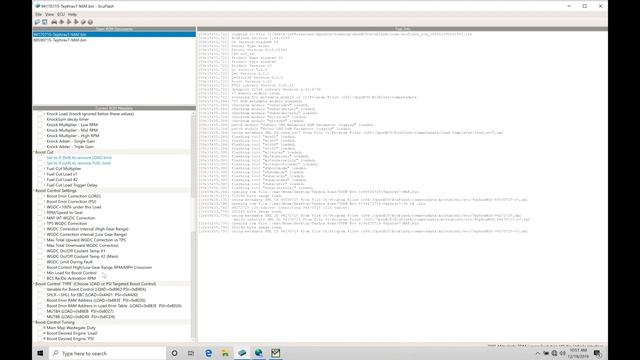Collapse the Boost Control Settings category
640x360 pixels.
coord(34,191)
